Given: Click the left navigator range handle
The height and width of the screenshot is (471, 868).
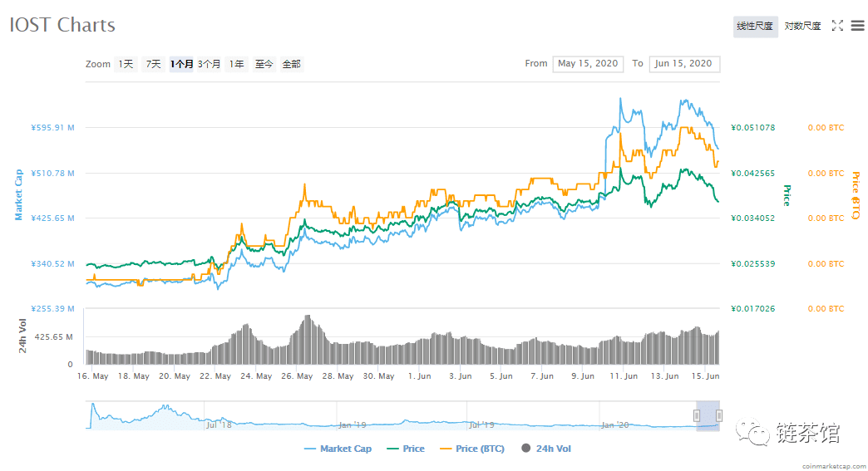Looking at the screenshot, I should coord(697,415).
